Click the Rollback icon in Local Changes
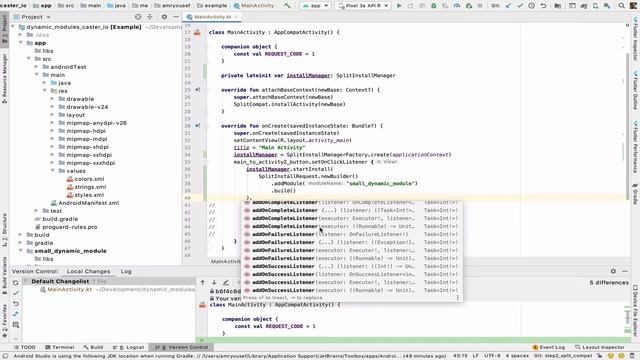 click(x=16, y=304)
